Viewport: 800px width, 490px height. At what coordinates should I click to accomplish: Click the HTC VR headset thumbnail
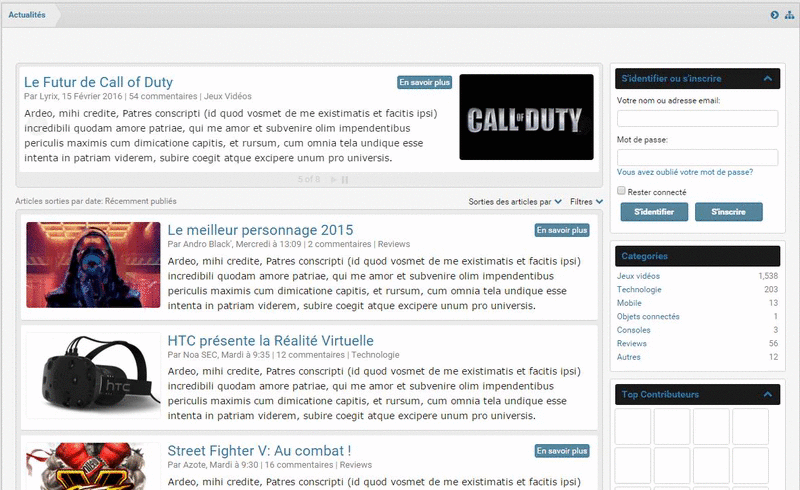93,375
